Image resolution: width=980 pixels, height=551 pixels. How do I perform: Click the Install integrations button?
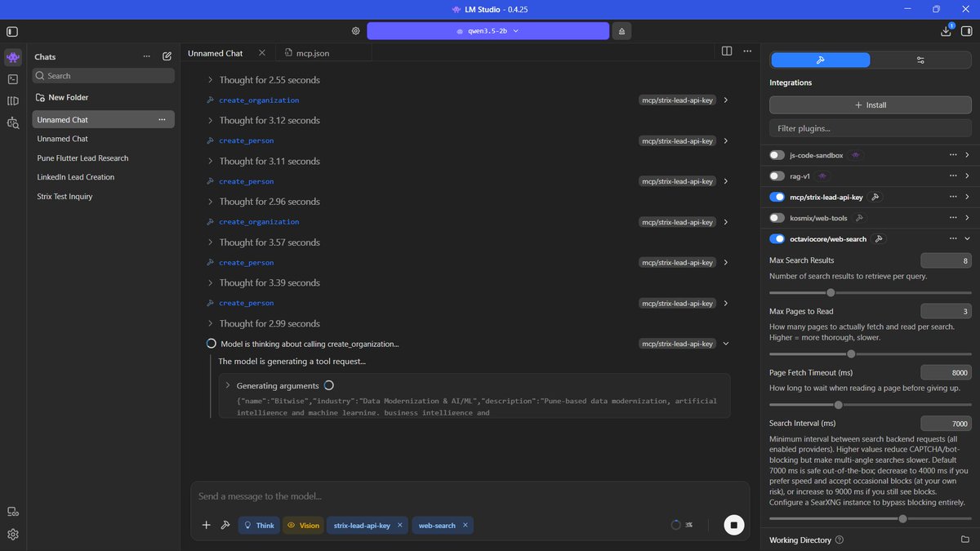click(870, 105)
